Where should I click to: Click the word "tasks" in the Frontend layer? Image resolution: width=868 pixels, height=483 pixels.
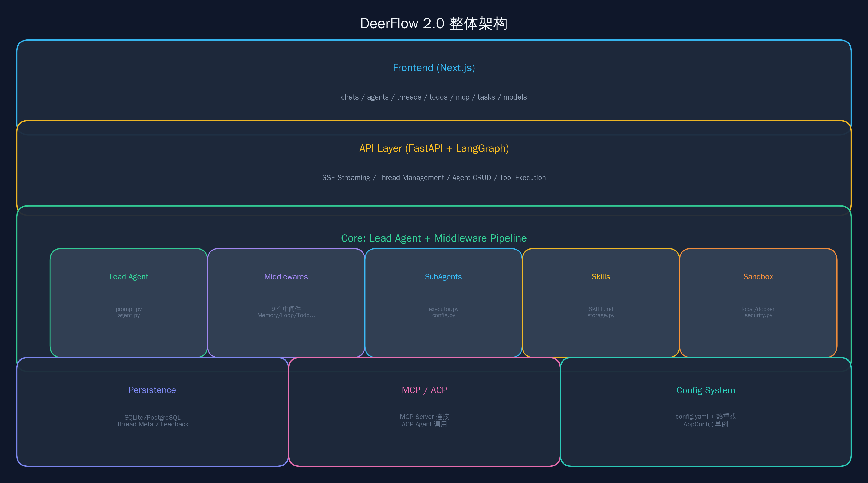coord(486,97)
